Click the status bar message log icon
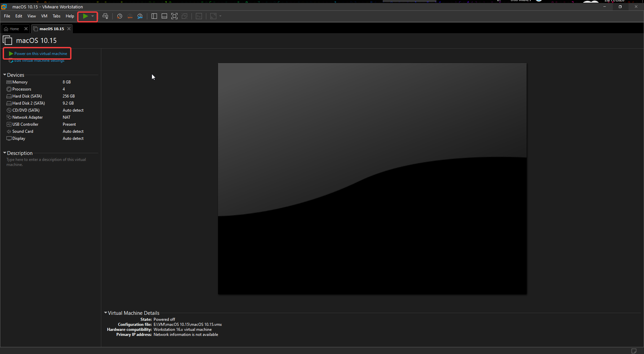This screenshot has height=354, width=644. 634,351
